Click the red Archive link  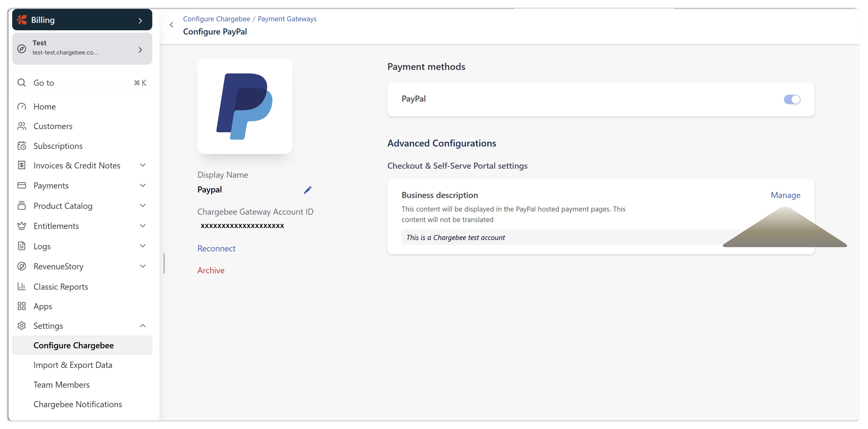[211, 270]
